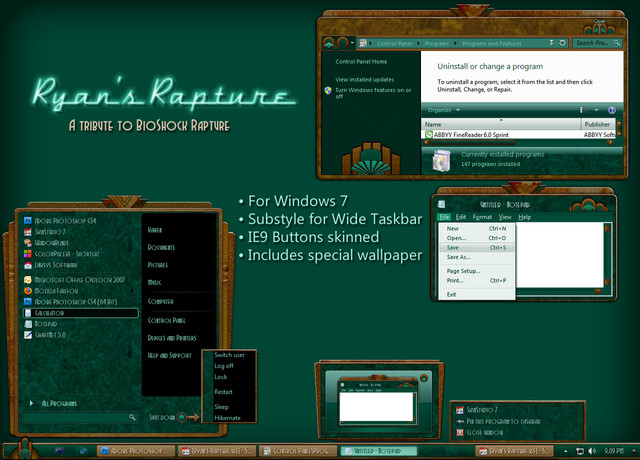Screen dimensions: 640x460
Task: Click the Forward arrow in Control Panel window
Action: [342, 43]
